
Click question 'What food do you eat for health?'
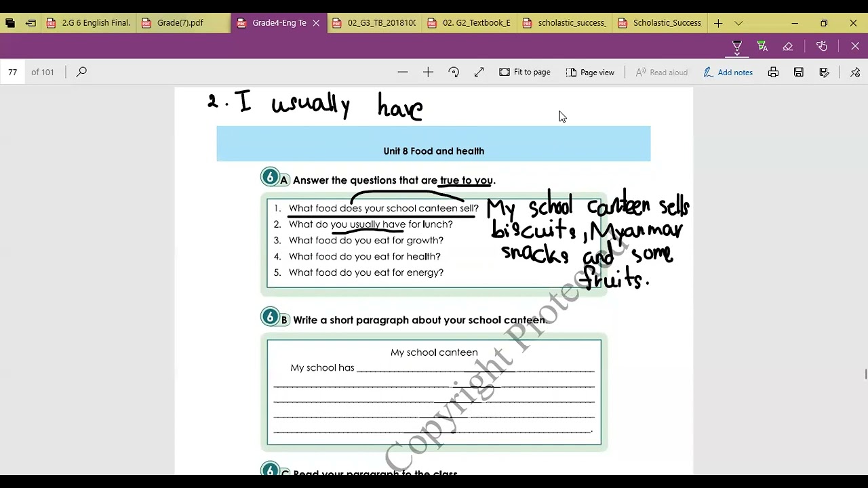pyautogui.click(x=365, y=256)
